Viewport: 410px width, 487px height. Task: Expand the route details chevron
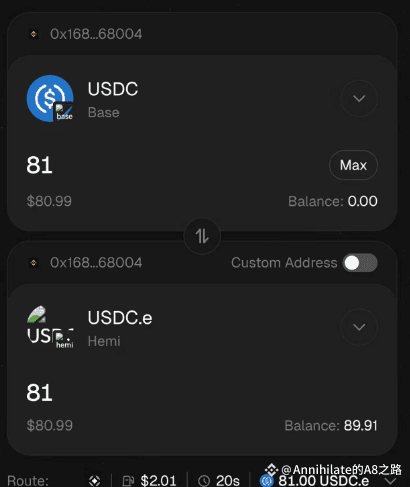(x=390, y=481)
